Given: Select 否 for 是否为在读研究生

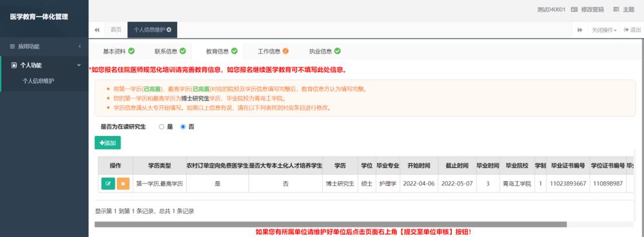Looking at the screenshot, I should [x=183, y=127].
